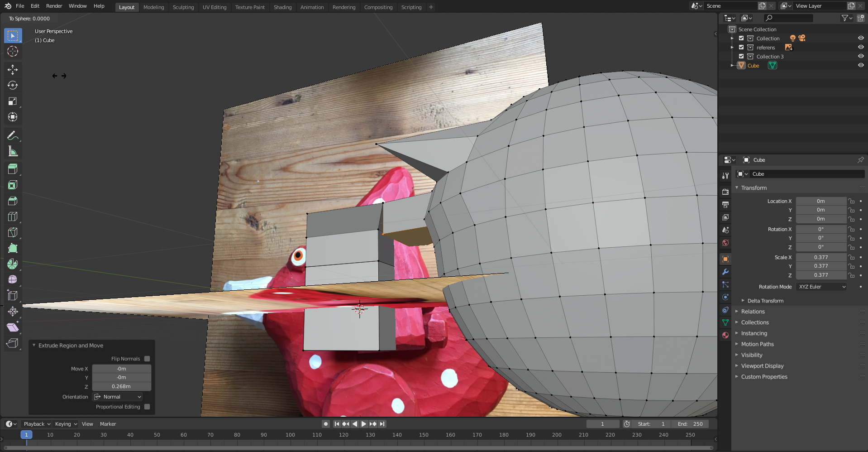
Task: Open the Render menu
Action: (54, 6)
